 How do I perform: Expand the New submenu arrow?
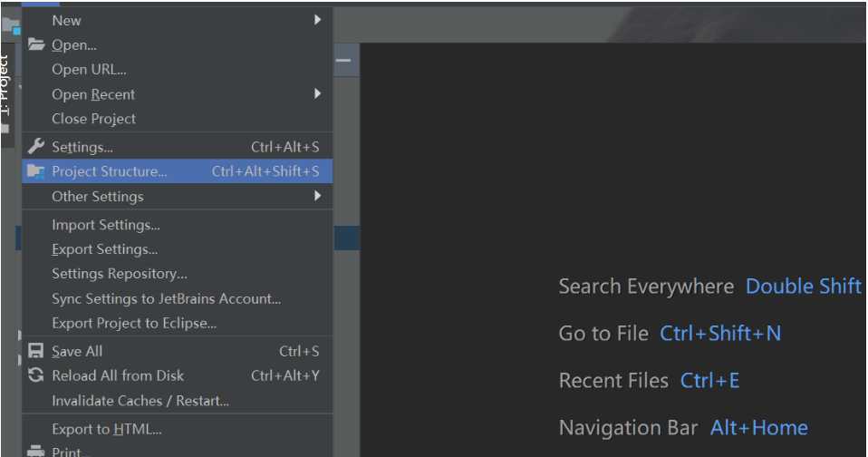317,20
